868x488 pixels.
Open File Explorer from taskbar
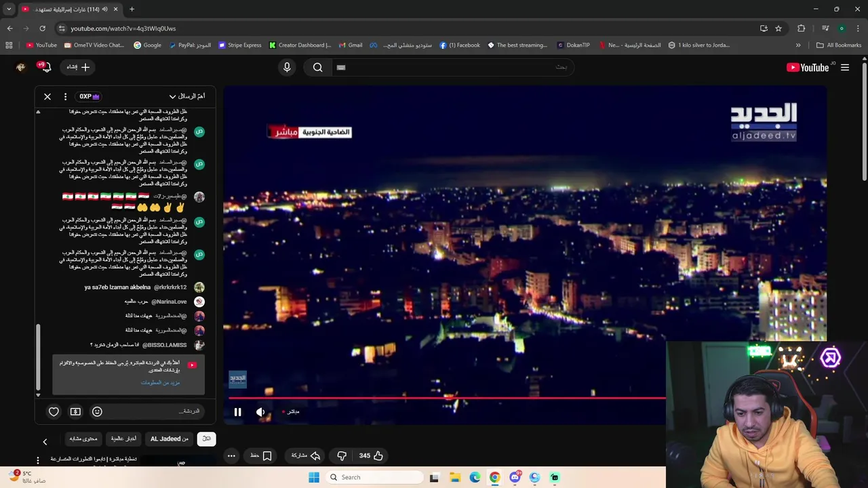point(455,477)
